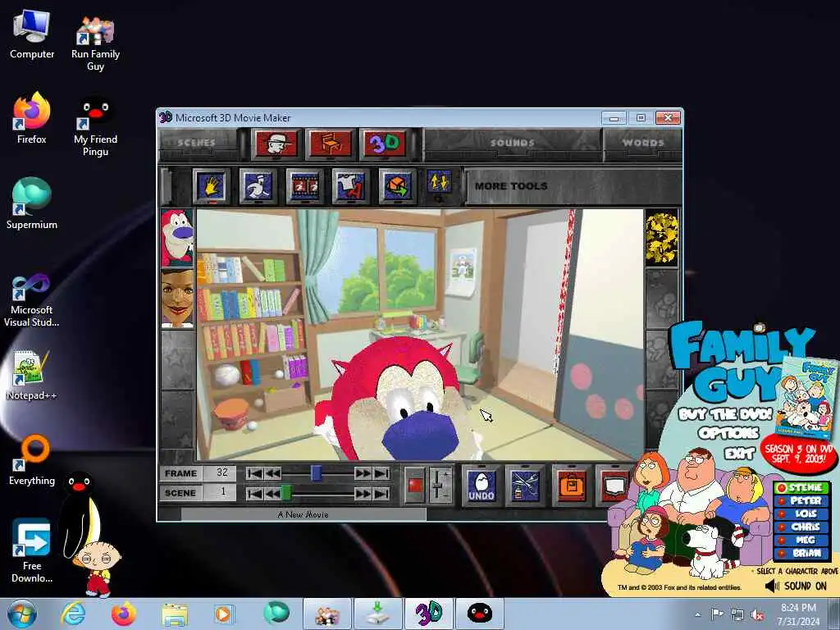Image resolution: width=840 pixels, height=630 pixels.
Task: Click the Notepad++ desktop icon
Action: pyautogui.click(x=32, y=375)
